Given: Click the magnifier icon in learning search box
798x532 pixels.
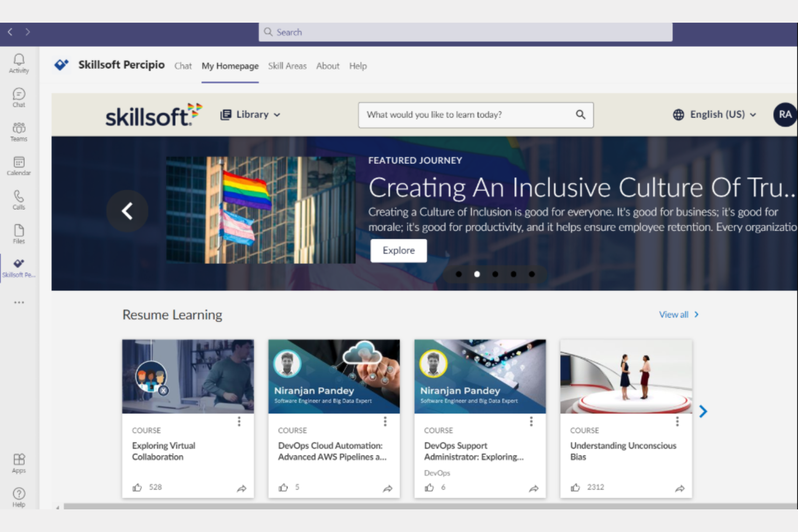Looking at the screenshot, I should 580,114.
